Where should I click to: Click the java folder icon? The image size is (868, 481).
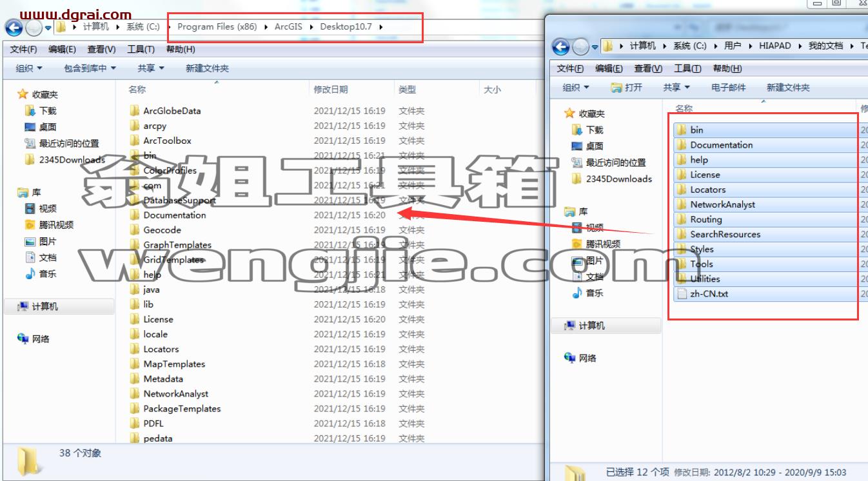point(134,290)
